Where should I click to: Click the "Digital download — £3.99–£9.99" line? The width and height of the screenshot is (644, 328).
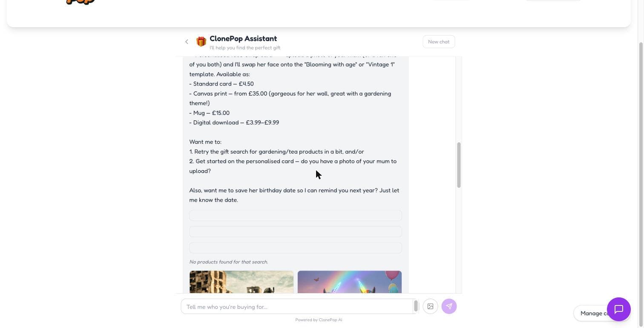(234, 123)
